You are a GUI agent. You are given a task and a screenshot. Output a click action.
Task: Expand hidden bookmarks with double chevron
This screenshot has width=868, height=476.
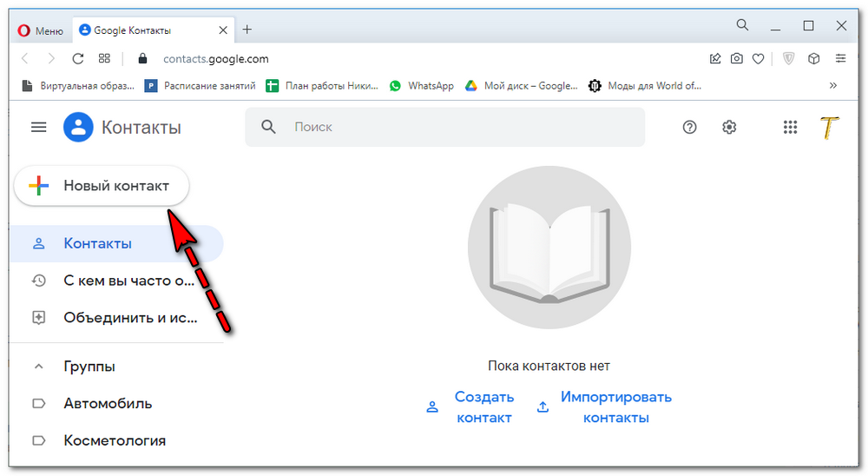coord(833,85)
